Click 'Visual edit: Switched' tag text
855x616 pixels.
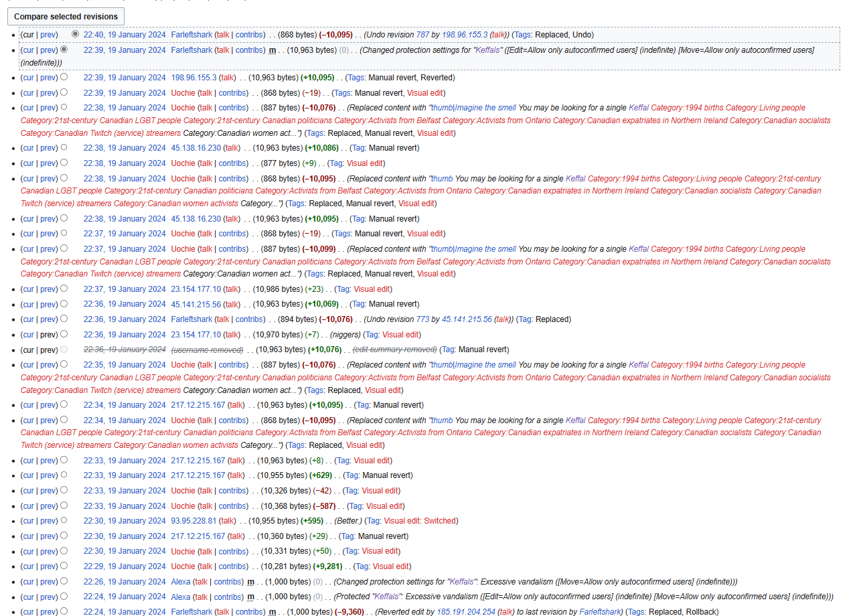point(420,521)
